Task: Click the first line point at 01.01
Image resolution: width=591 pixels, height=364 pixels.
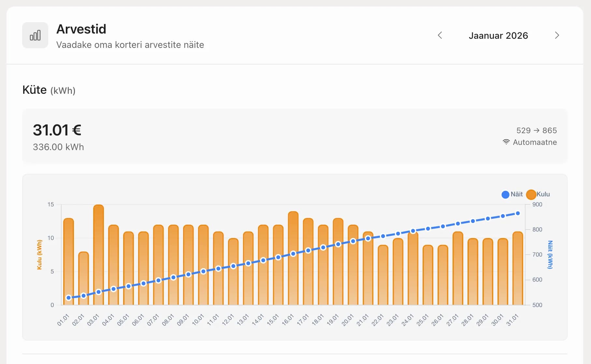Action: click(68, 298)
